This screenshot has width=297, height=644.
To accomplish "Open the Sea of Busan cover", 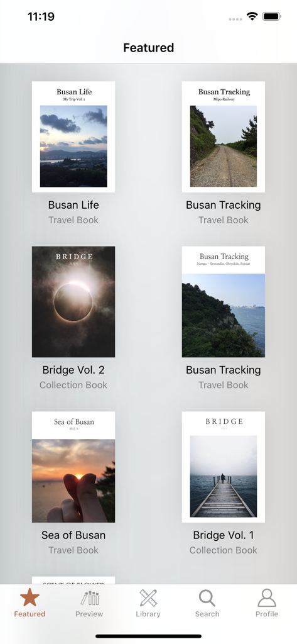I will (73, 467).
